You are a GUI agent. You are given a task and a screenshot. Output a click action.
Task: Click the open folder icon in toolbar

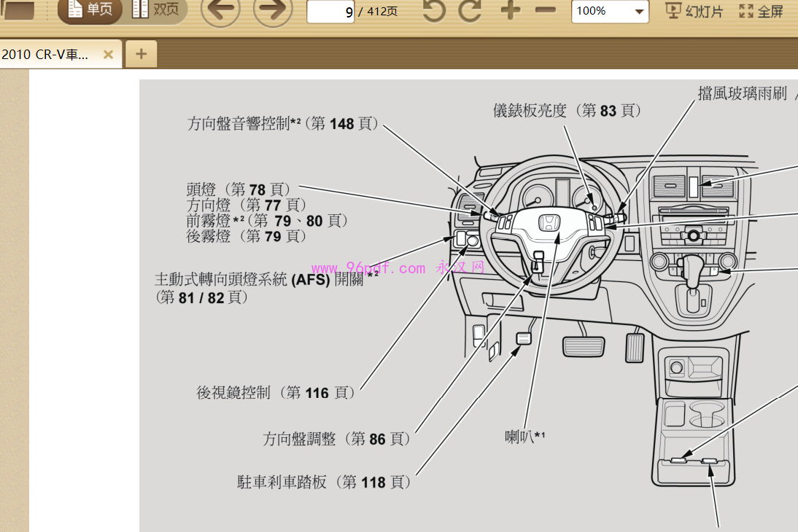click(18, 10)
